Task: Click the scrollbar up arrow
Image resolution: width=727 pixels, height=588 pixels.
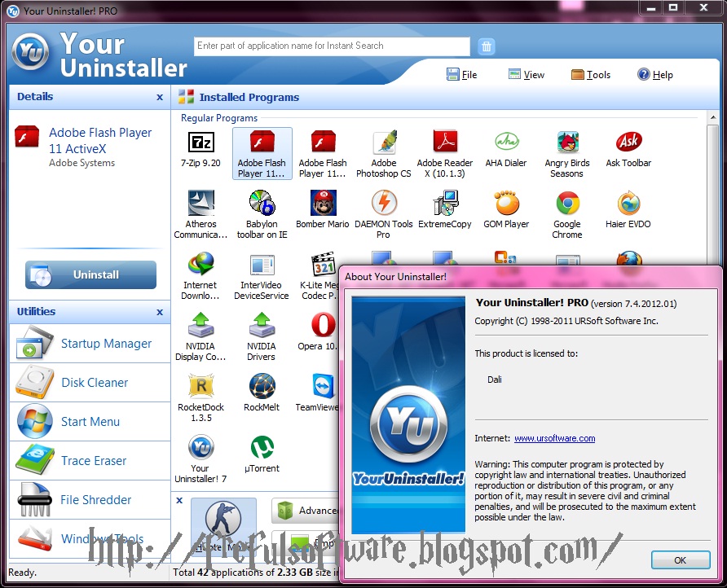Action: (713, 118)
